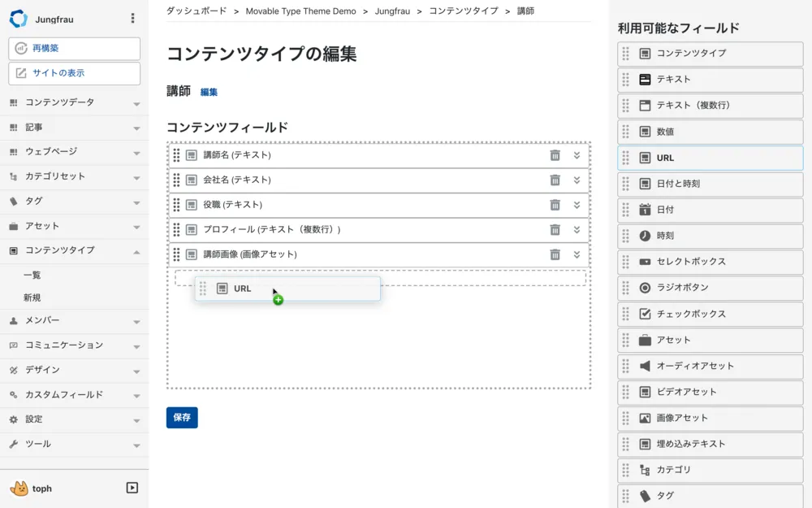812x508 pixels.
Task: Remove the プロフィール field with the trash icon
Action: (x=555, y=230)
